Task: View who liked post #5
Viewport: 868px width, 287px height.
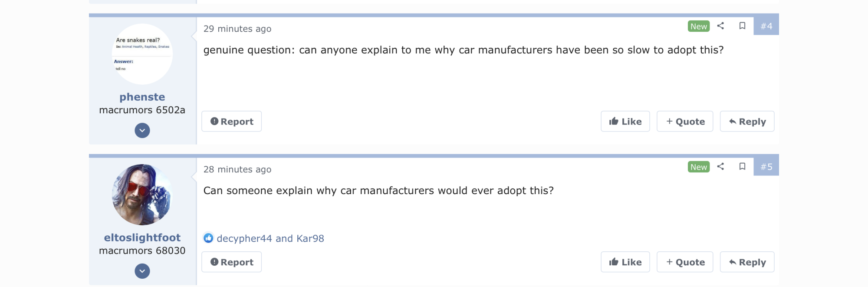Action: [270, 238]
